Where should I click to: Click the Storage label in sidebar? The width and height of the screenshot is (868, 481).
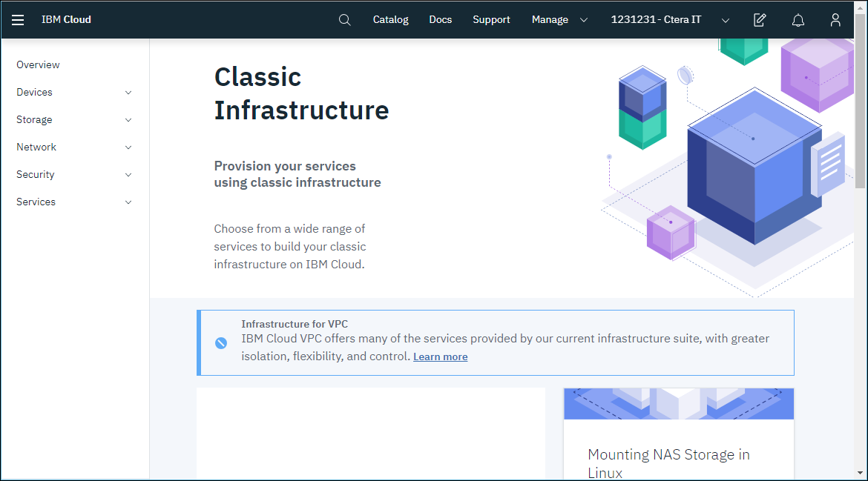[x=34, y=120]
